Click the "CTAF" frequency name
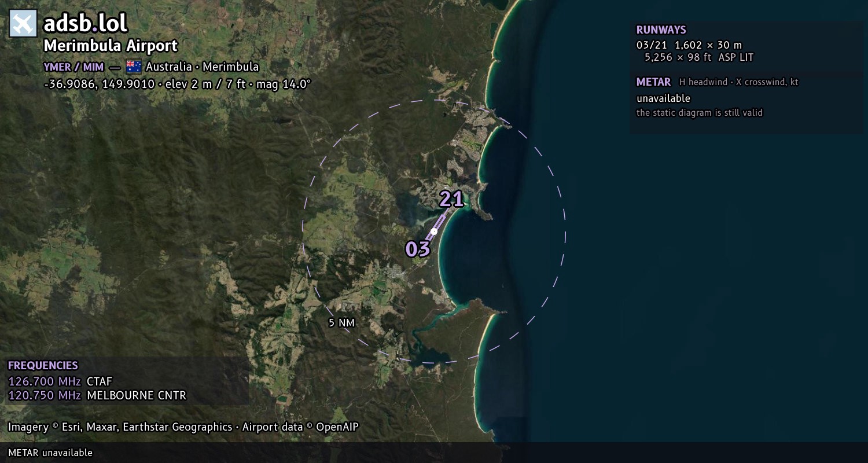The image size is (868, 463). point(100,381)
